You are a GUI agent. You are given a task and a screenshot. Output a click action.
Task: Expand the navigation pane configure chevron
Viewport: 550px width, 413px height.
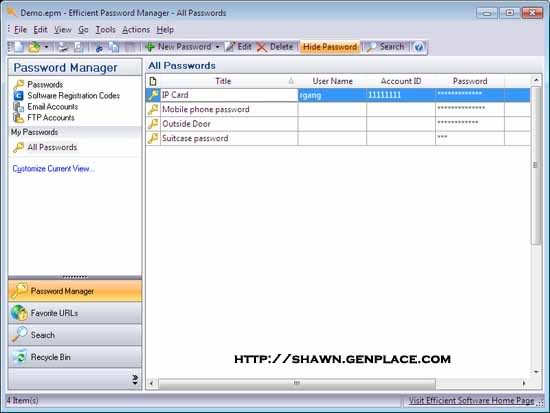pyautogui.click(x=135, y=379)
